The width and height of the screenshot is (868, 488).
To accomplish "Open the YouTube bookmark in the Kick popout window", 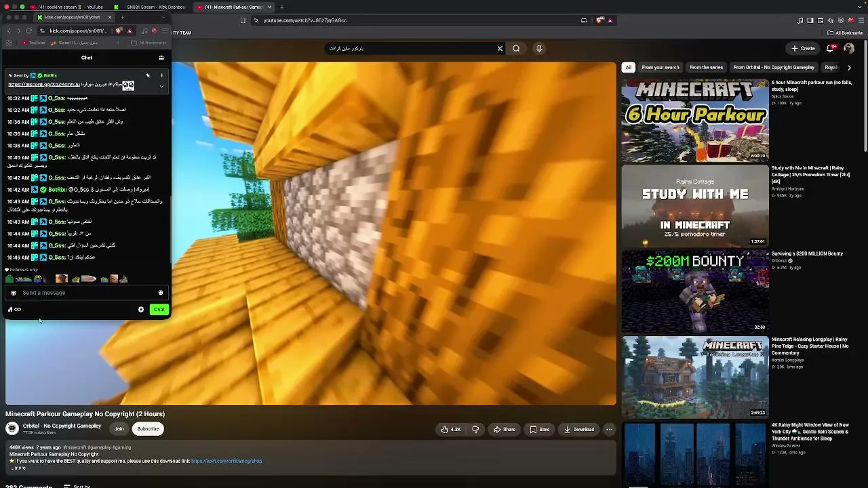I will (x=34, y=43).
